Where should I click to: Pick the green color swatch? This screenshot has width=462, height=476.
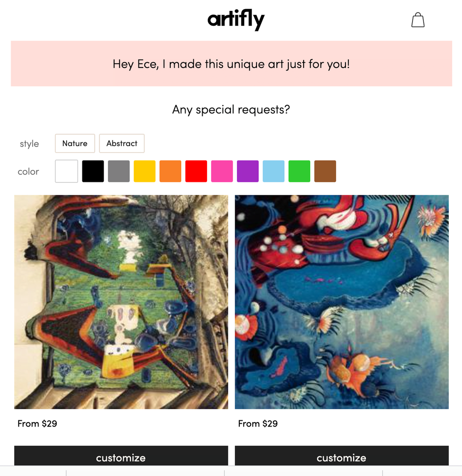point(299,171)
